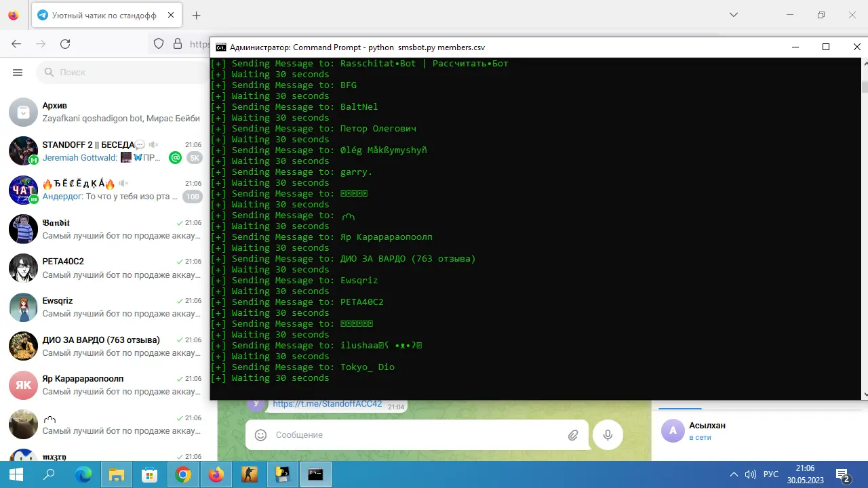Open a new Firefox tab

[x=197, y=15]
